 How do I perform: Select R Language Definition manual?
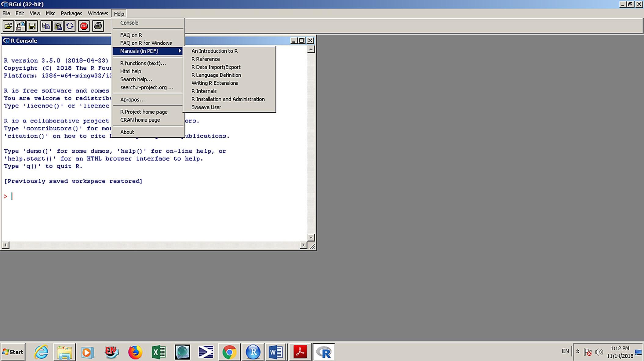(x=216, y=75)
